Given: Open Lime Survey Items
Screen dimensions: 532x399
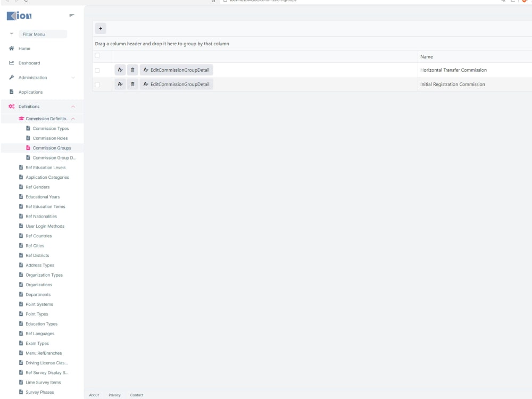Looking at the screenshot, I should point(43,383).
